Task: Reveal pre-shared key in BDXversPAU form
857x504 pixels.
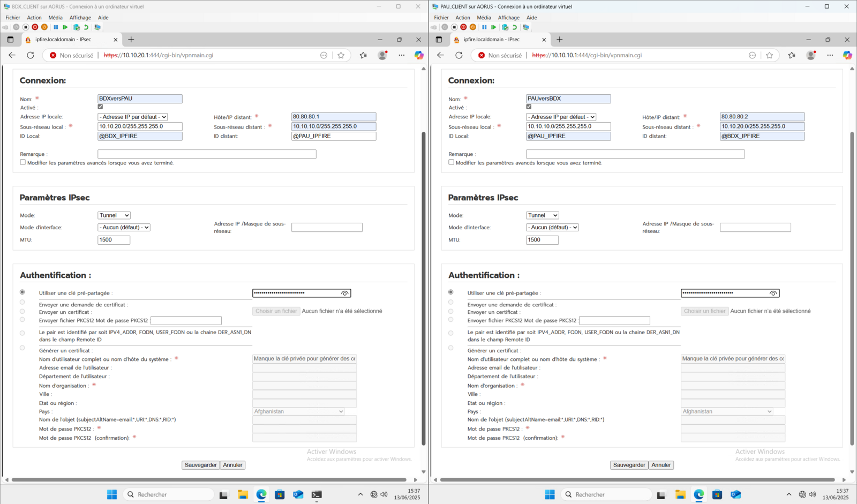Action: 345,293
